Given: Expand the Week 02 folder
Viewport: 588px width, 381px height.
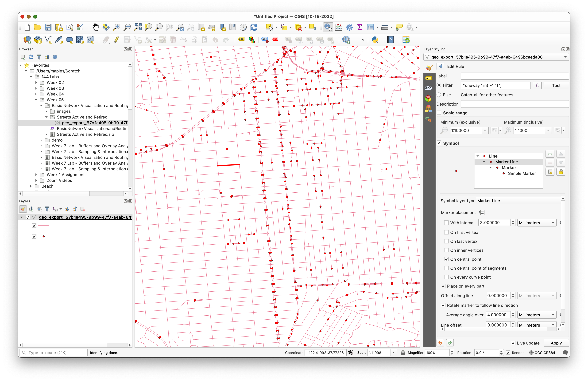Looking at the screenshot, I should point(36,83).
